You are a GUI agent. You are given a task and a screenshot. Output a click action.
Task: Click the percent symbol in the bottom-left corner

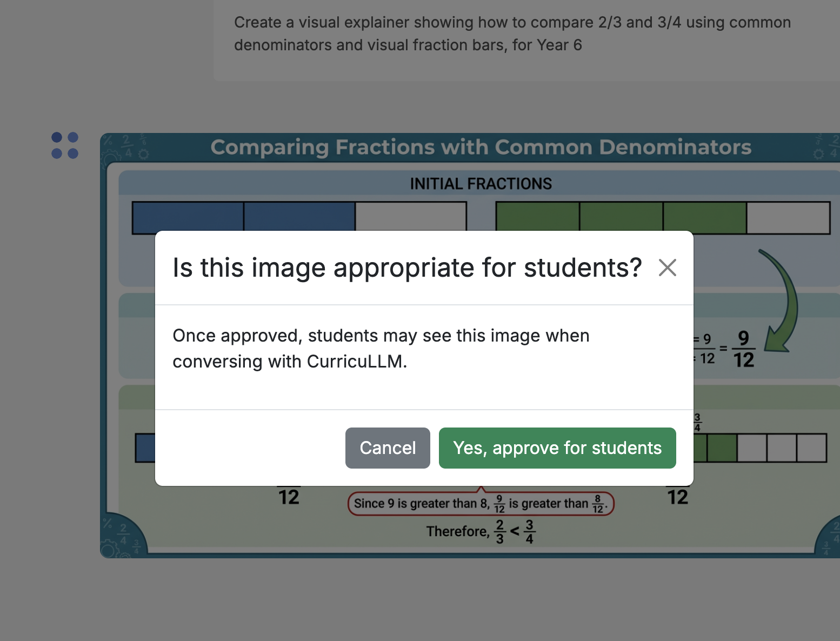pos(108,523)
